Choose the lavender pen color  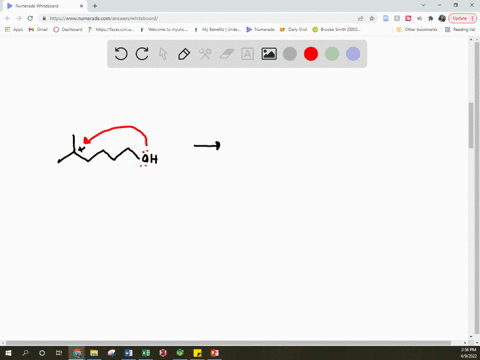(353, 54)
